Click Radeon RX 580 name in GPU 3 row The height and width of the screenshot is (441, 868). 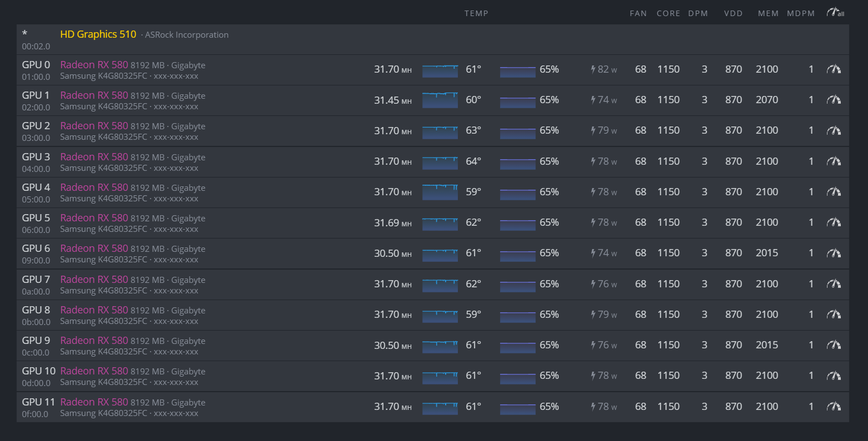[94, 157]
